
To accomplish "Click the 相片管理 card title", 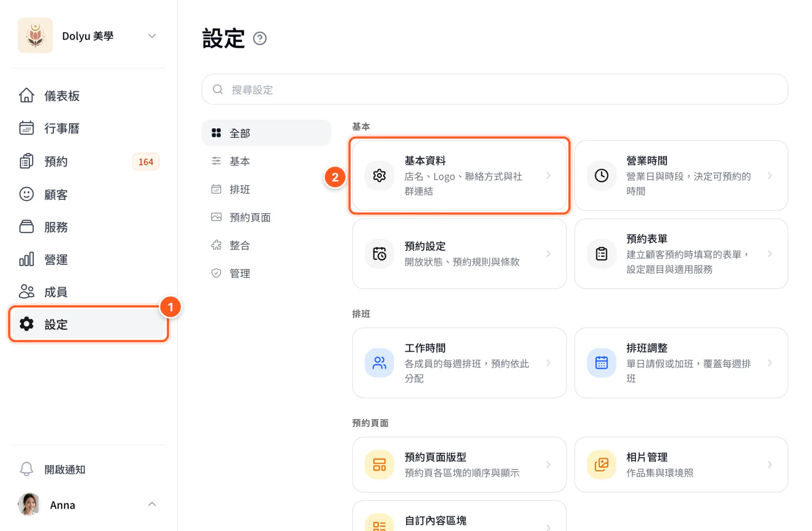I will click(647, 457).
